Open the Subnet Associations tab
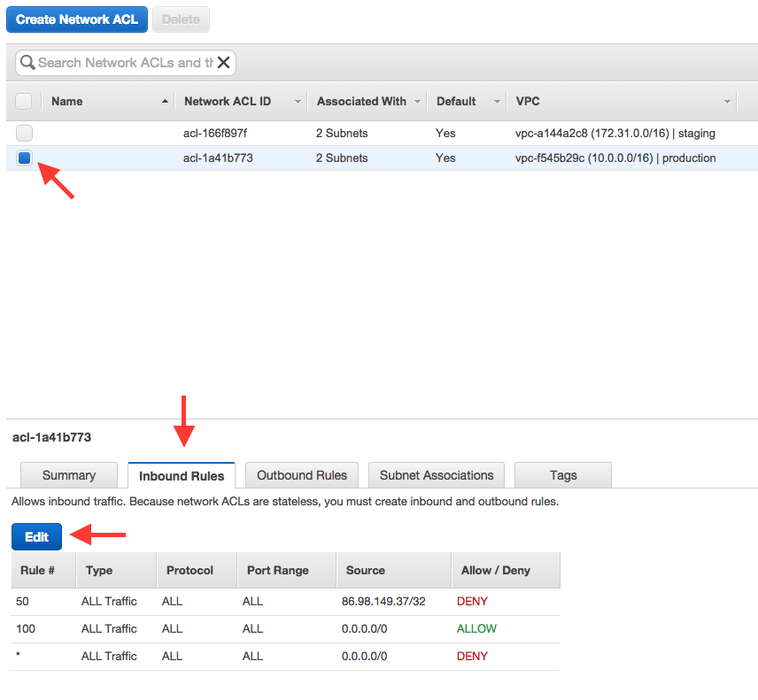Image resolution: width=758 pixels, height=700 pixels. pos(437,475)
